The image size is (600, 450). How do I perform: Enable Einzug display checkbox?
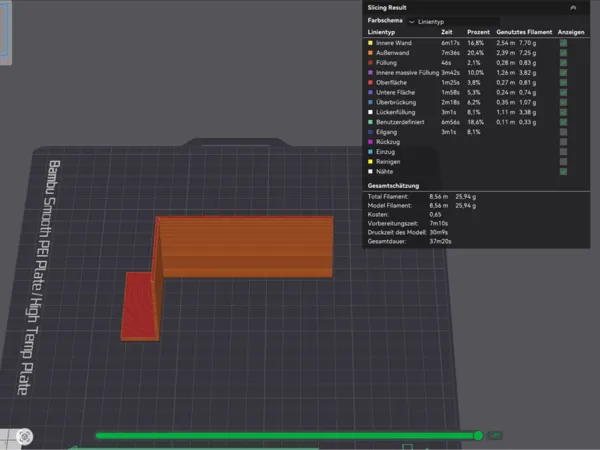(x=563, y=152)
